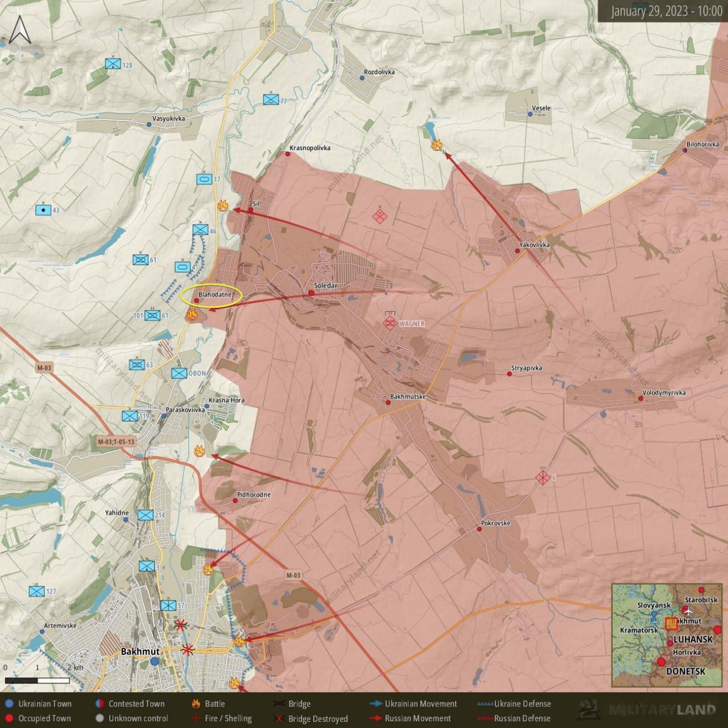Select the unit marker numbered 127

click(x=37, y=591)
